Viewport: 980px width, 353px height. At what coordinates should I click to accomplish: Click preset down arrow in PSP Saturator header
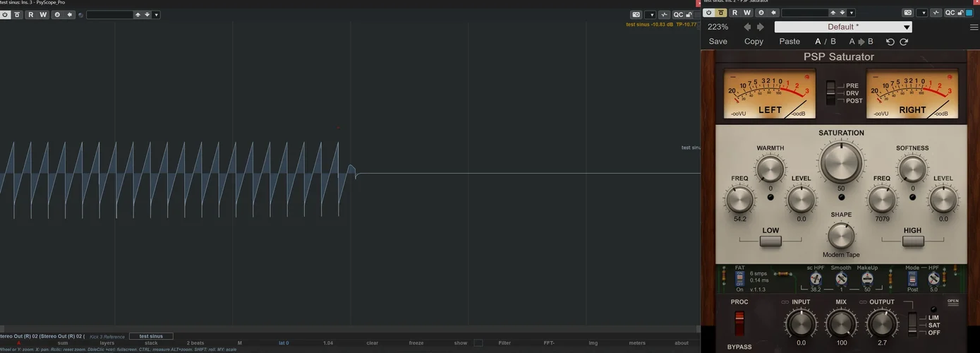coord(842,13)
